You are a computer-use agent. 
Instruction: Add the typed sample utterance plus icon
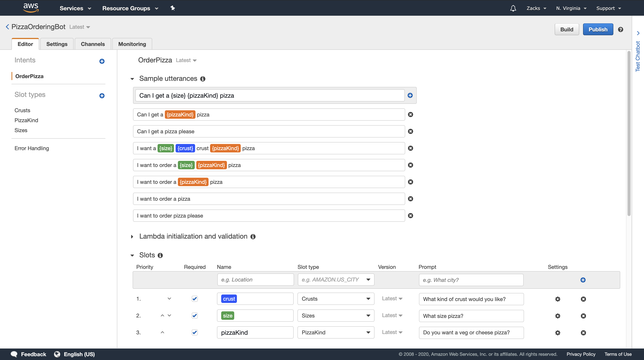pyautogui.click(x=410, y=95)
